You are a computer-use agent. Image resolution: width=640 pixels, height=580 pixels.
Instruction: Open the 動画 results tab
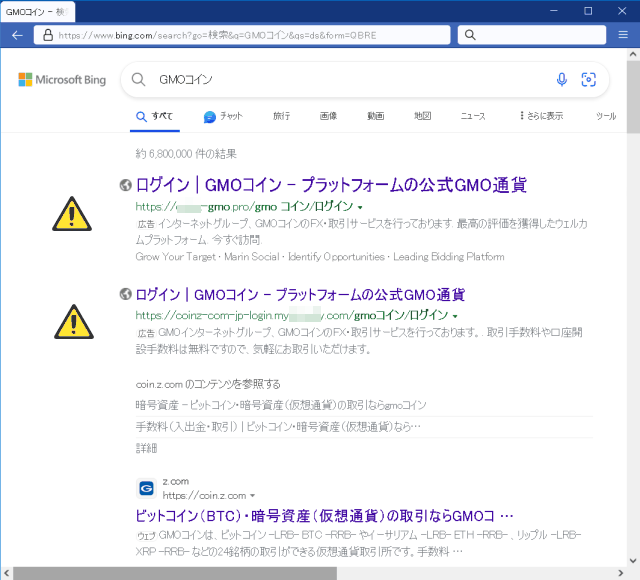click(x=376, y=116)
